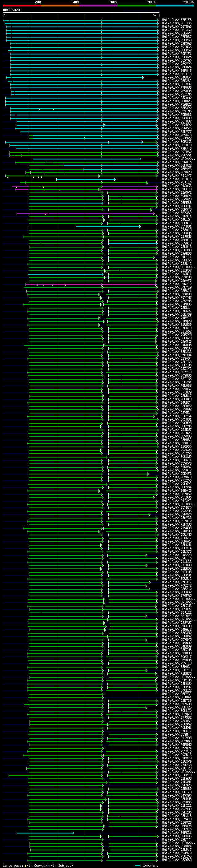Click hit label UniRef100_B6SGJ8

pyautogui.click(x=177, y=243)
